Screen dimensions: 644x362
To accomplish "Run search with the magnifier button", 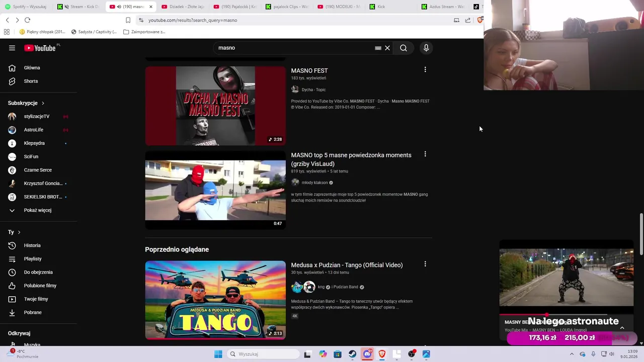I will click(x=404, y=48).
